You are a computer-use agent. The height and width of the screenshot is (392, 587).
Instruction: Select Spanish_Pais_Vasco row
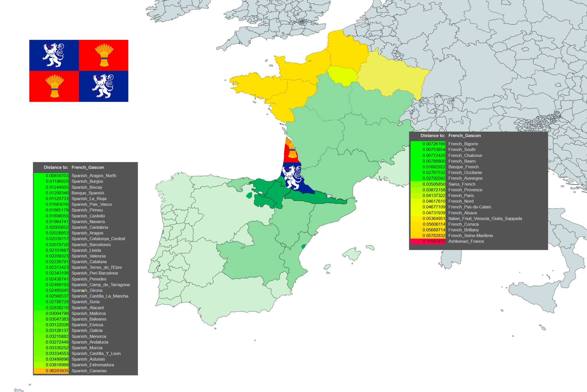85,204
